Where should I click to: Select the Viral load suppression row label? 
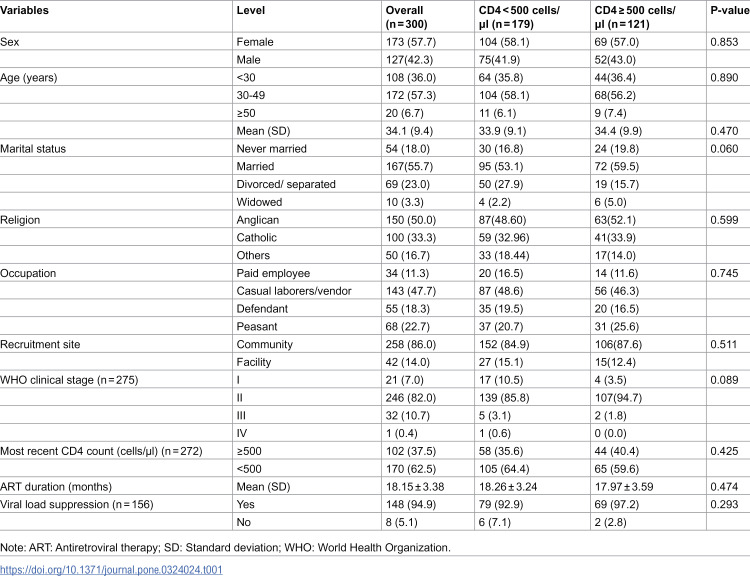(x=77, y=504)
